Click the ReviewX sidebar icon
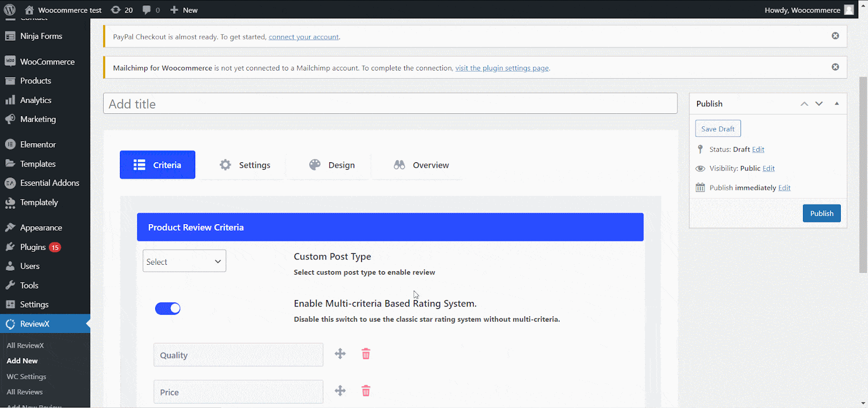Viewport: 868px width, 408px height. tap(10, 324)
